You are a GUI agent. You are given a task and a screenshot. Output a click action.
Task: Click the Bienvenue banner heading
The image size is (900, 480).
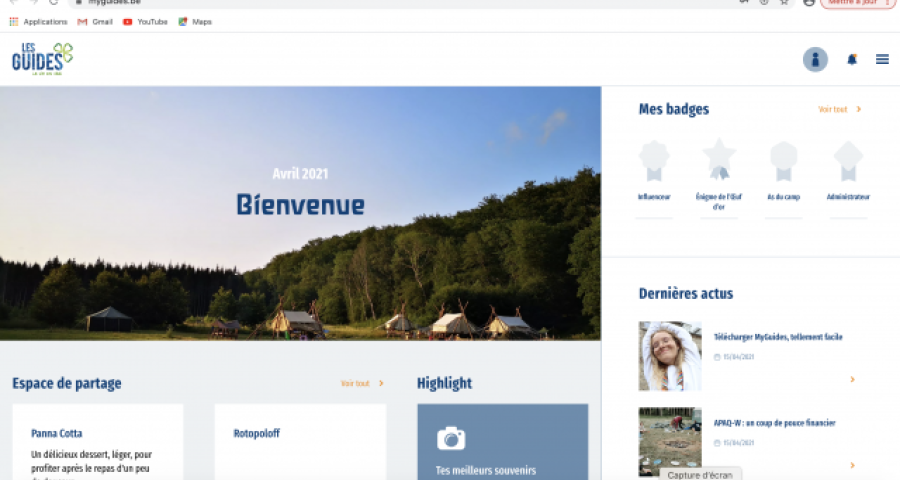click(301, 205)
